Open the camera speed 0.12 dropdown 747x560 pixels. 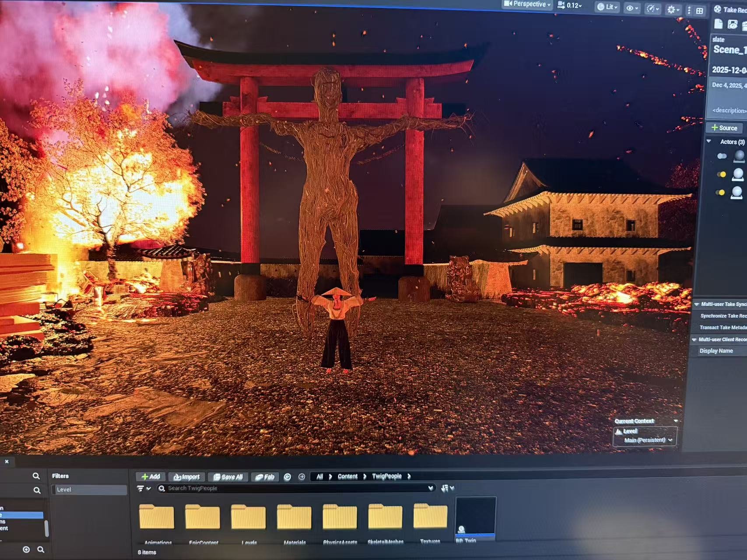tap(570, 5)
